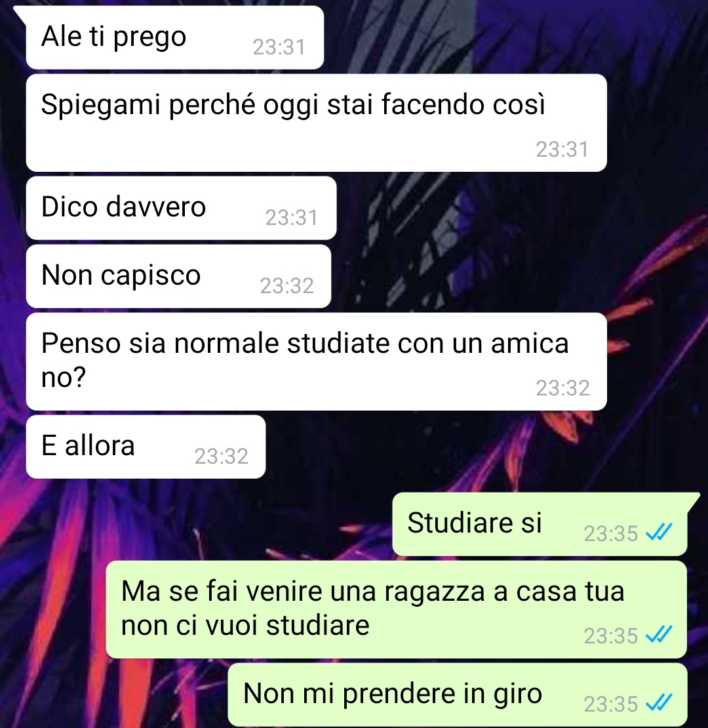Tap the 23:35 timestamp on 'Studiare si'

[x=610, y=533]
